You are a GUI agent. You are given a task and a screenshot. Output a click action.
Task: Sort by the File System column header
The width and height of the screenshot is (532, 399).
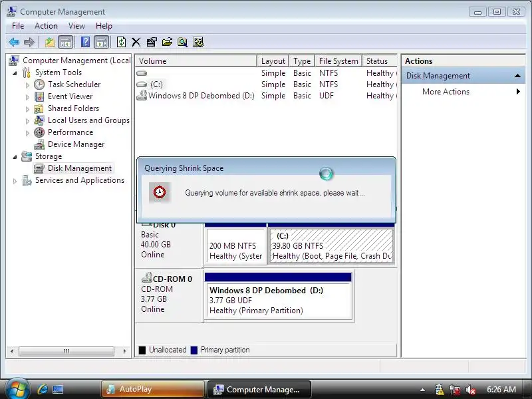(x=338, y=61)
